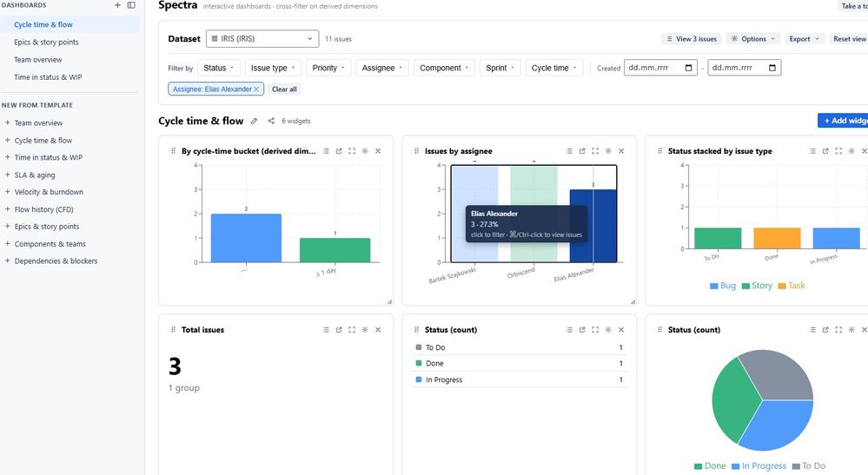The width and height of the screenshot is (868, 475).
Task: Click the plus icon beside DASHBOARDS header
Action: pyautogui.click(x=117, y=5)
